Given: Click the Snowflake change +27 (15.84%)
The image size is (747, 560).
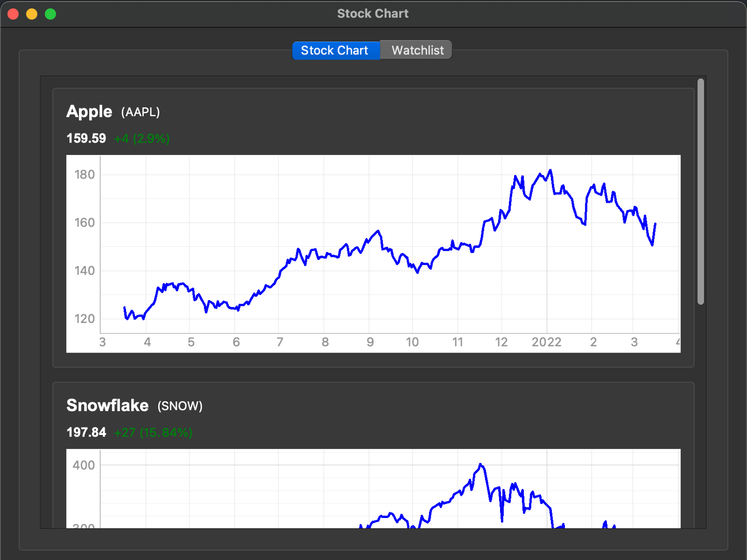Looking at the screenshot, I should [x=153, y=432].
